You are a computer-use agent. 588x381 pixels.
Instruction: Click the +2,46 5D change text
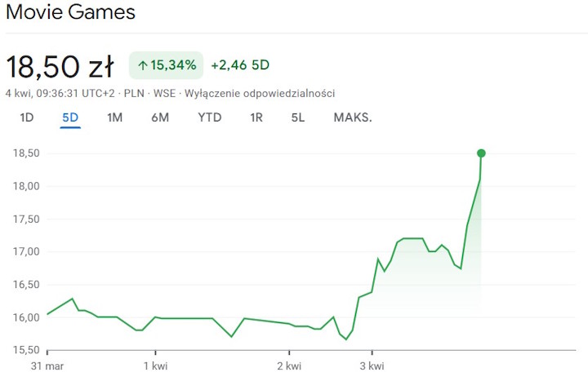pyautogui.click(x=240, y=65)
